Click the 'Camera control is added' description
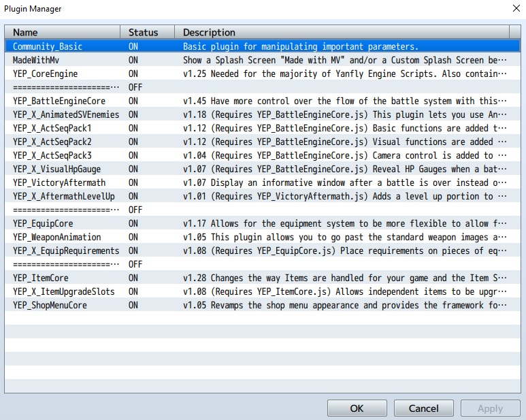The image size is (526, 420). [344, 156]
